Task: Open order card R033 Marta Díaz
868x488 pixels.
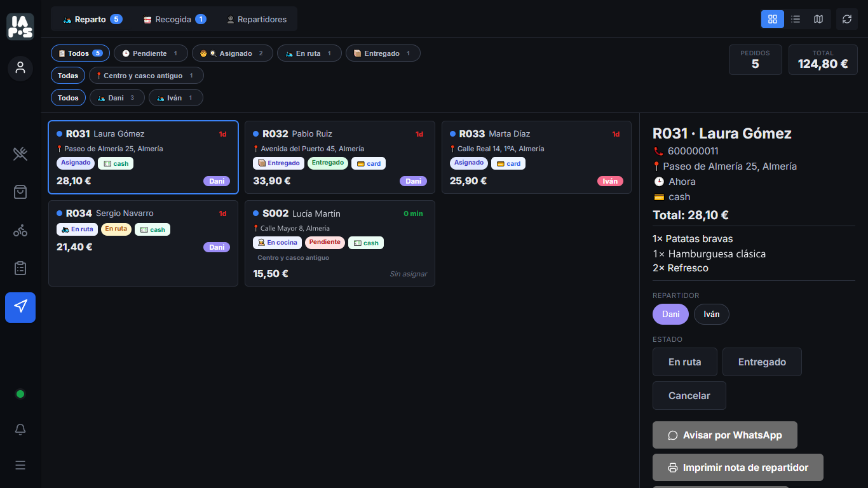Action: (536, 158)
